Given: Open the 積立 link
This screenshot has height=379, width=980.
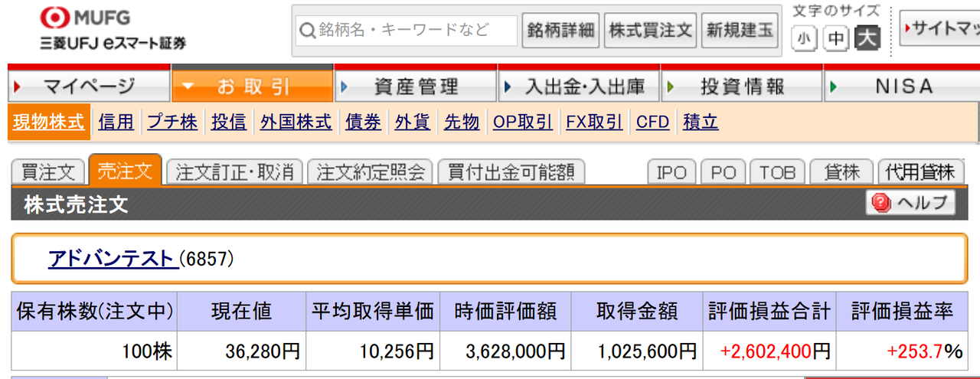Looking at the screenshot, I should (701, 122).
